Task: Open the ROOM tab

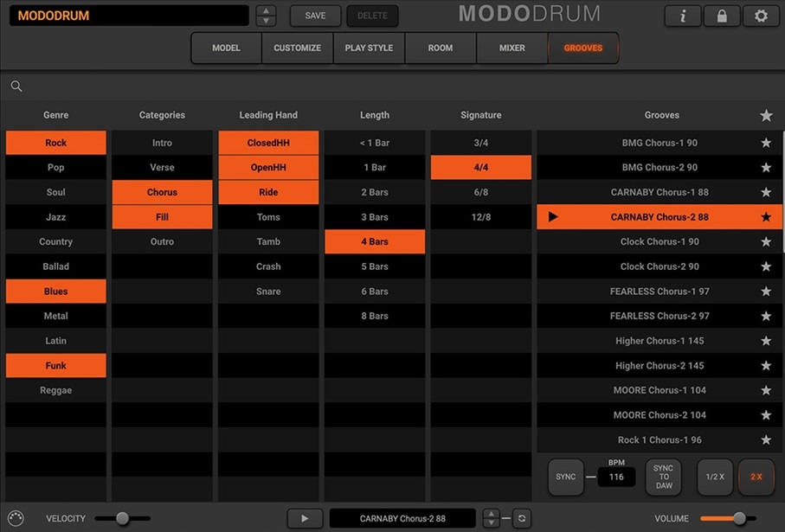Action: pos(441,48)
